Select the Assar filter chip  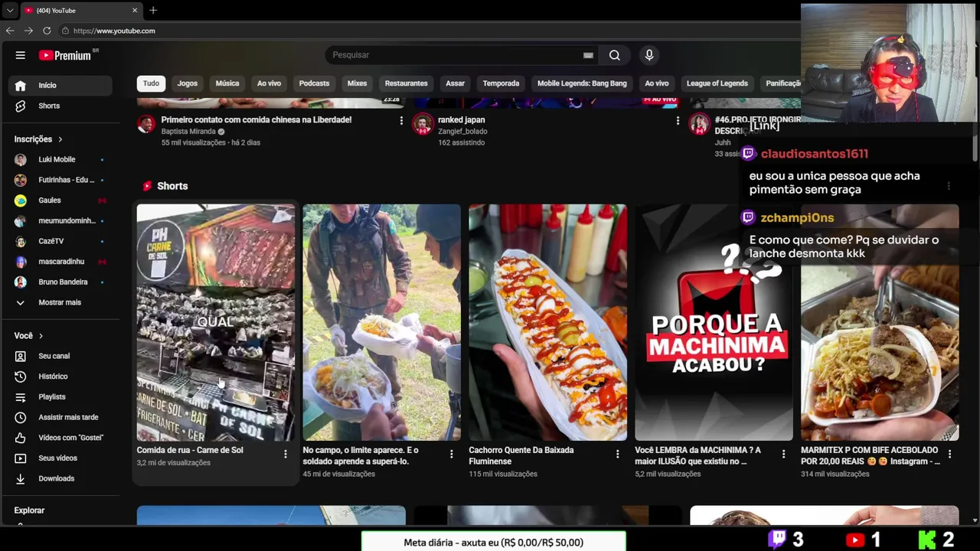click(456, 83)
